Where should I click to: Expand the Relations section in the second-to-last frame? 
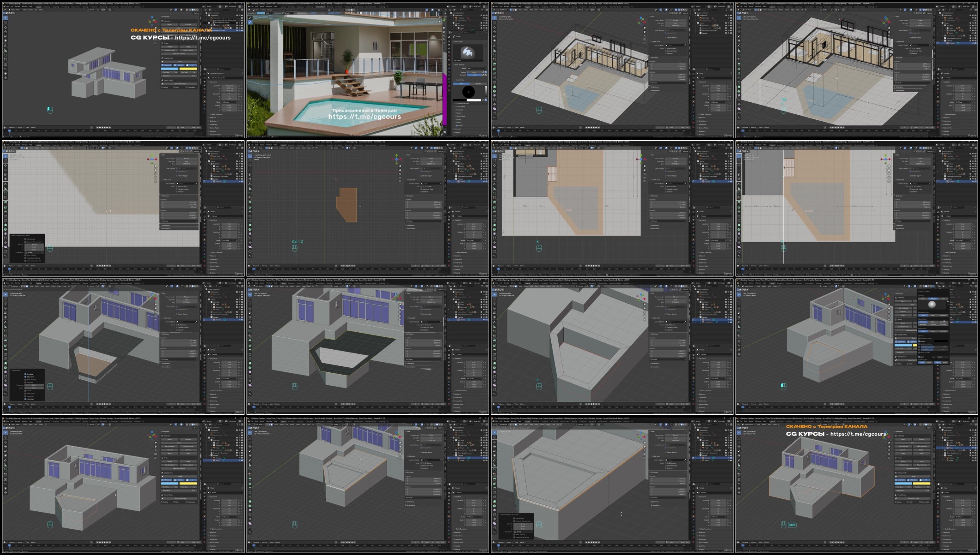point(714,532)
